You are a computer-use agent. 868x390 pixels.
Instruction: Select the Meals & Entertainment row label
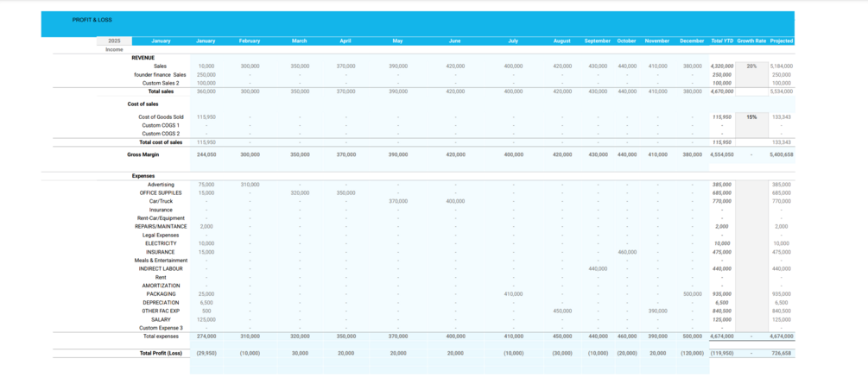(161, 260)
